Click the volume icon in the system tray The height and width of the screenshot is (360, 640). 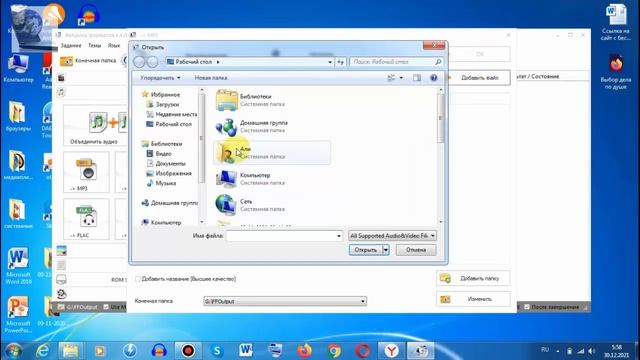coord(591,351)
